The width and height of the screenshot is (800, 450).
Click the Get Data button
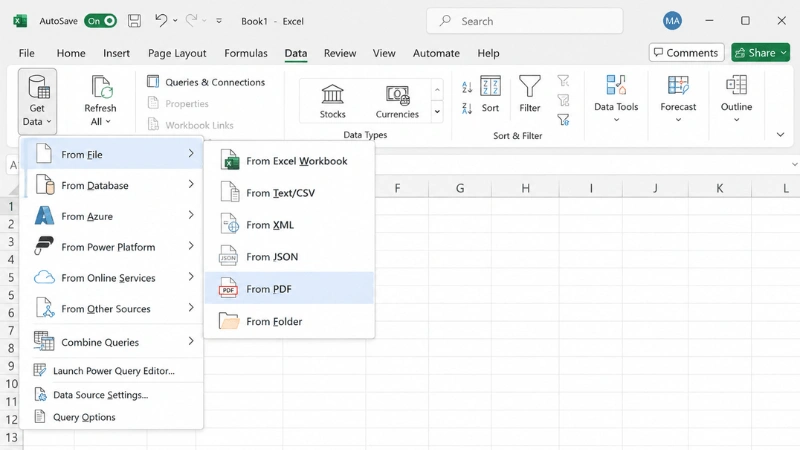coord(37,101)
